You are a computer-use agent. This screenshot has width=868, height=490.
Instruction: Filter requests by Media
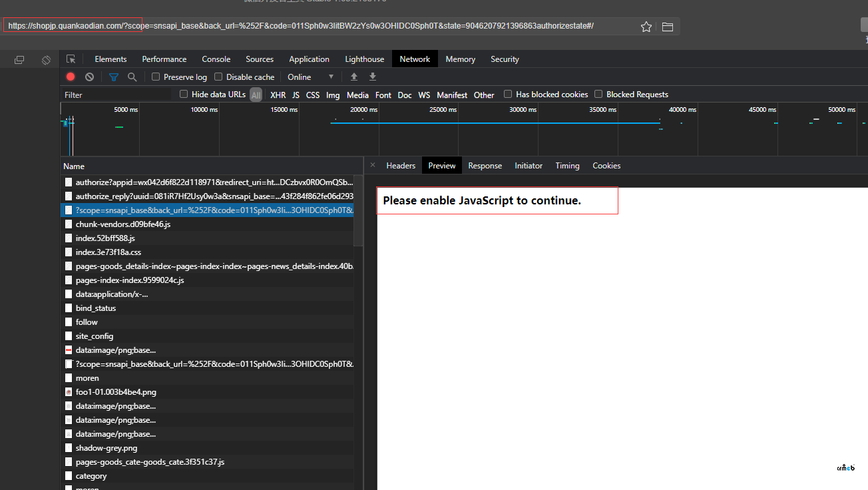[357, 95]
